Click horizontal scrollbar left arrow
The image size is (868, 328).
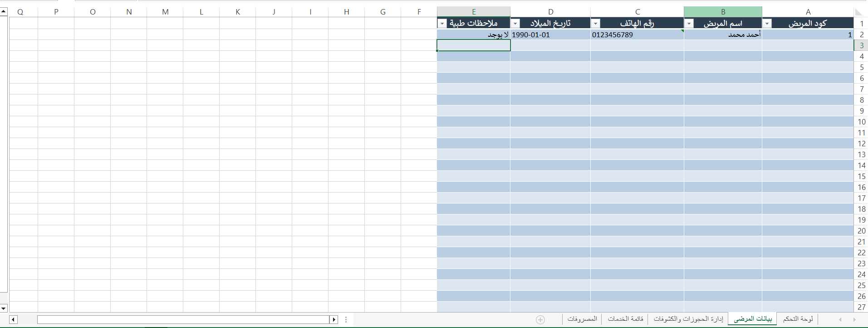pos(13,319)
